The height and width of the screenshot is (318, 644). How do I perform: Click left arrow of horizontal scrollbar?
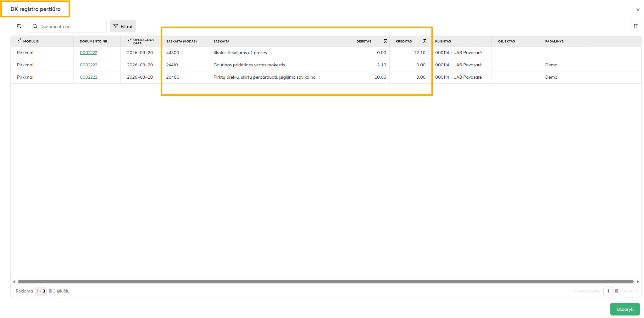(x=14, y=282)
